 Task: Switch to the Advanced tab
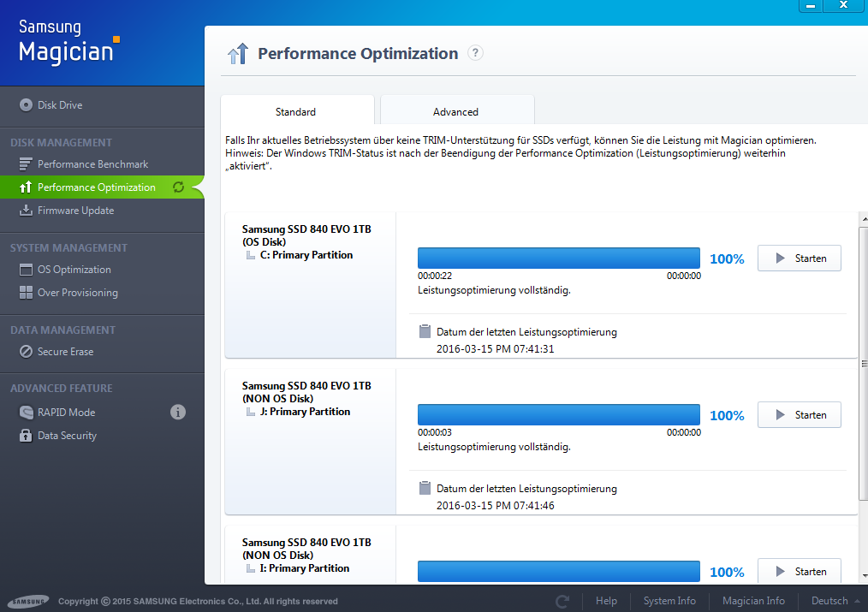pos(456,112)
